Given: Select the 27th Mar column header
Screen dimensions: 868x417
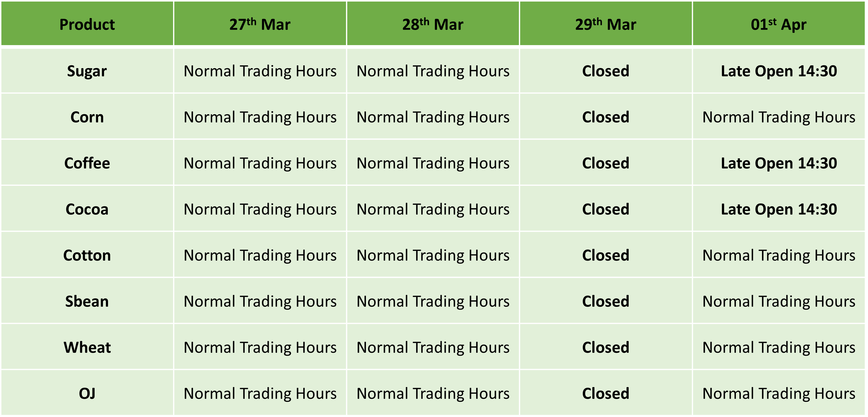Looking at the screenshot, I should click(260, 23).
